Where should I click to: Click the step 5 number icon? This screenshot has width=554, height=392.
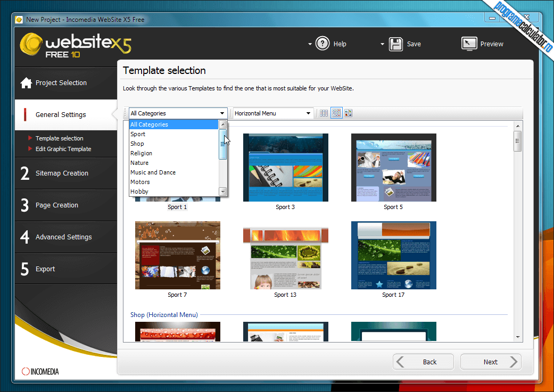(x=24, y=269)
